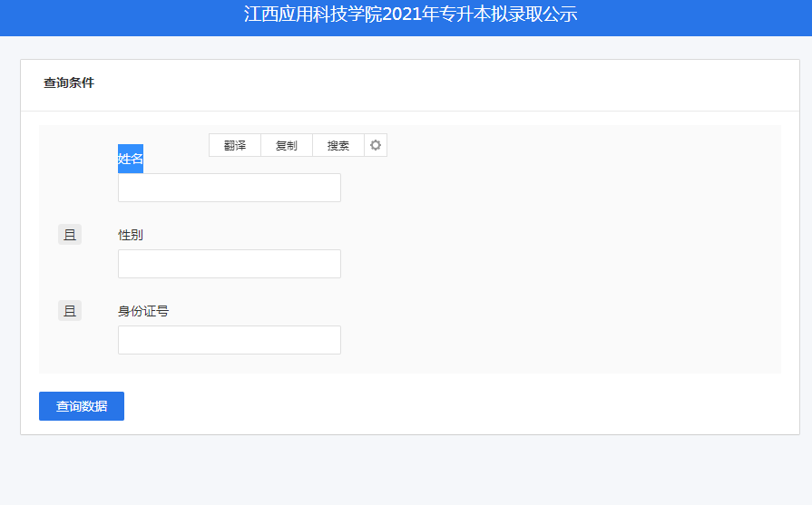Click white card space right of 查询数据 button
Viewport: 812px width, 505px height.
tap(454, 406)
